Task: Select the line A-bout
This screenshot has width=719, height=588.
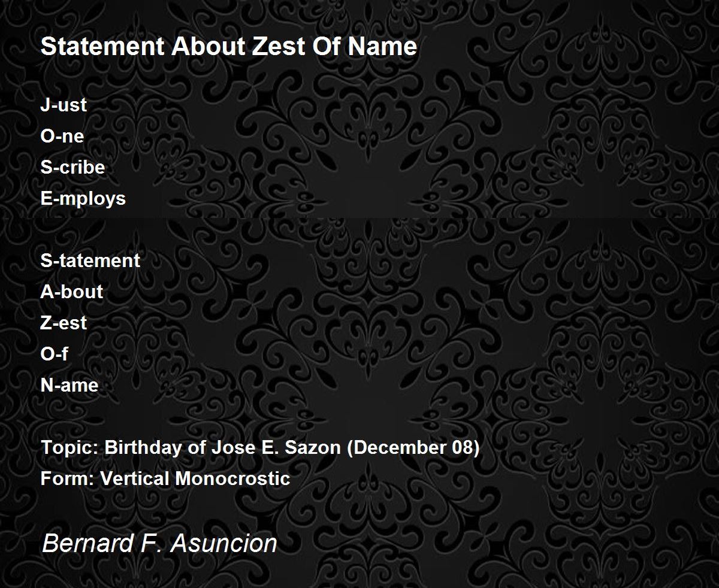Action: 71,292
